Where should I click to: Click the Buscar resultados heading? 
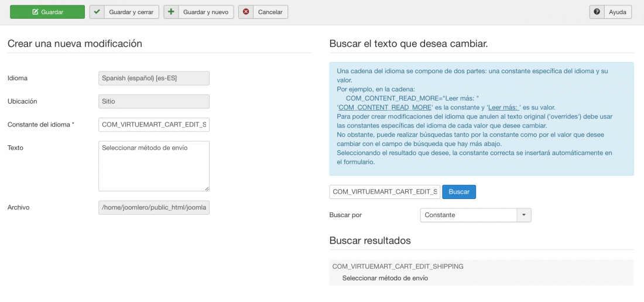pyautogui.click(x=370, y=241)
